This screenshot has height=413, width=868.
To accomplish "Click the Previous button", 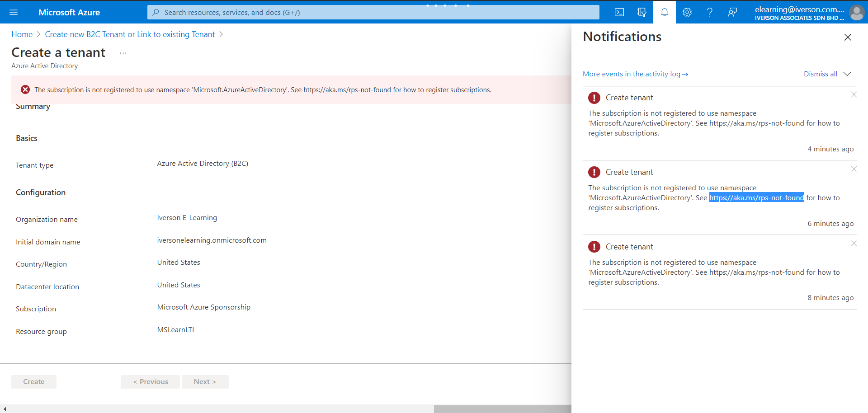I will (150, 381).
